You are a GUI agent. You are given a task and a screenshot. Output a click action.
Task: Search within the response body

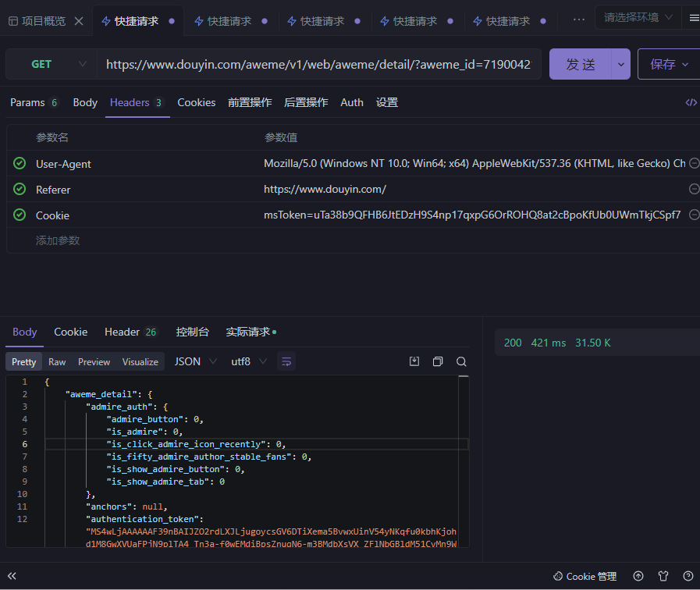(461, 361)
